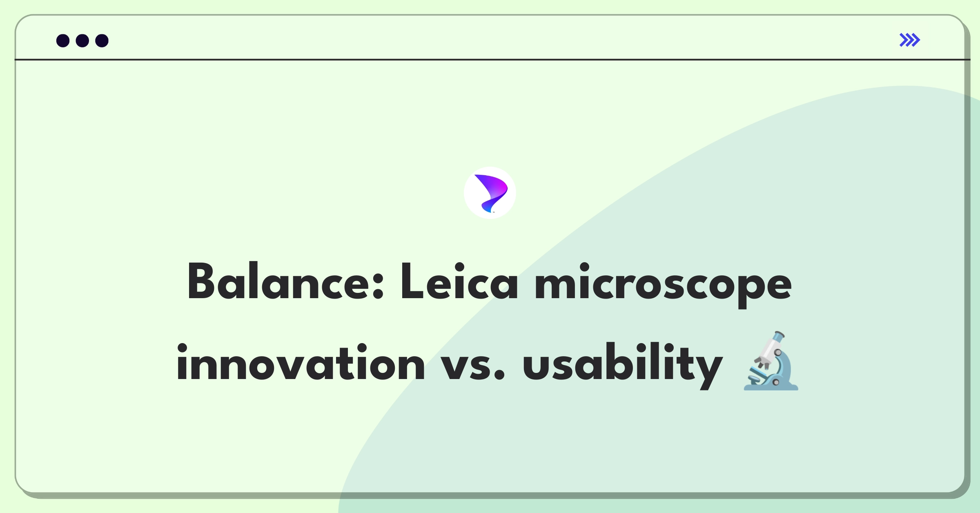
Task: Click the word "usability" in the heading
Action: coord(623,366)
